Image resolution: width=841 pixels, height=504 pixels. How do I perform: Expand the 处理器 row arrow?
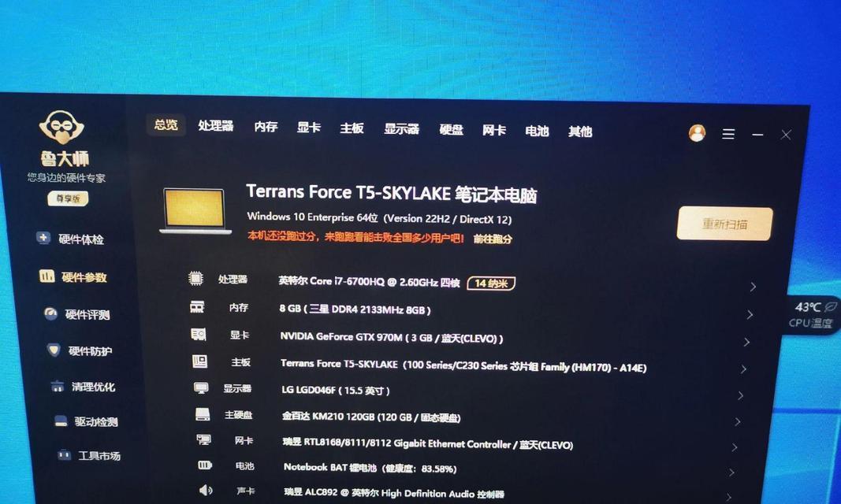click(753, 287)
